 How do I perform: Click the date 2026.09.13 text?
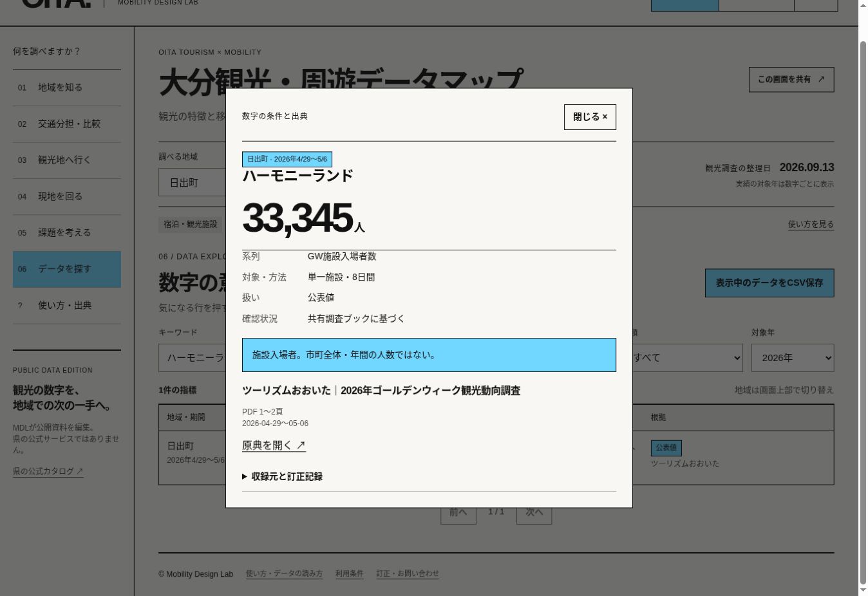click(807, 167)
